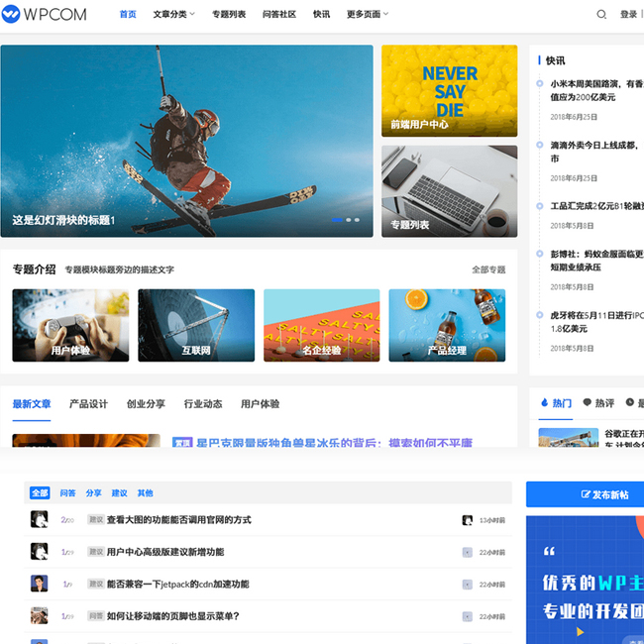This screenshot has width=644, height=644.
Task: Open the skier slide titled 这是幻灯滑块的标题1
Action: coord(187,141)
